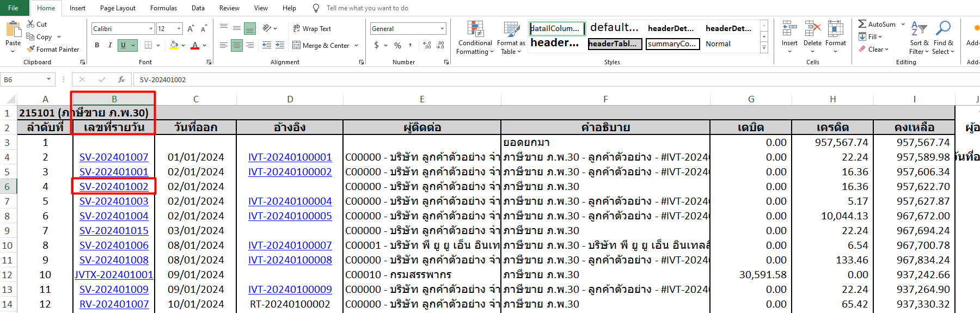Apply yellow fill color bucket

(x=174, y=45)
